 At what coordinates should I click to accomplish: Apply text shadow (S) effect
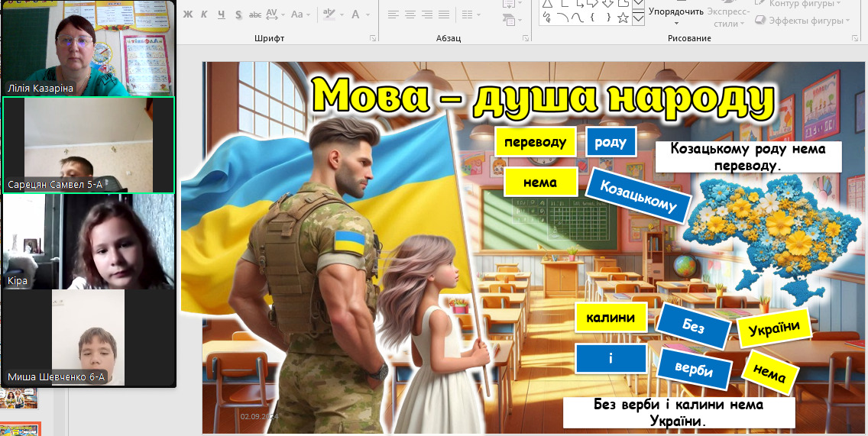click(x=238, y=15)
